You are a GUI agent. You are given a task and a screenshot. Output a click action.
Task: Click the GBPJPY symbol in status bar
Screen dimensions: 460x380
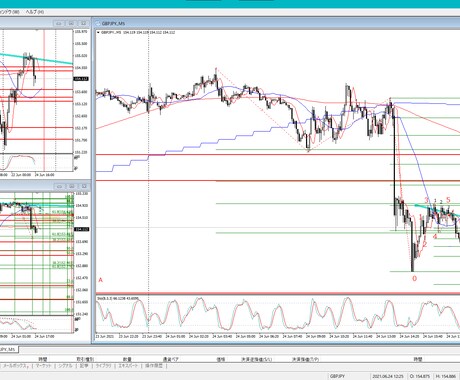338,376
